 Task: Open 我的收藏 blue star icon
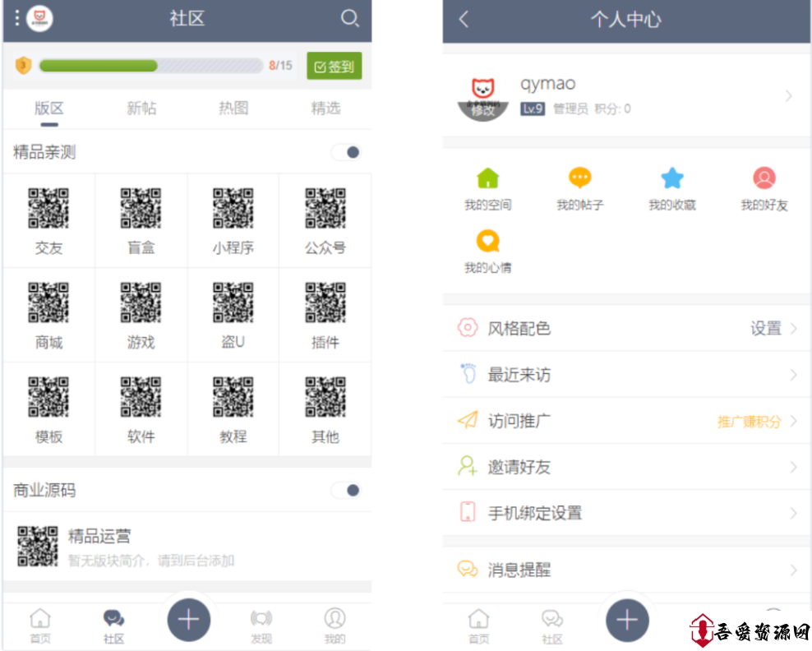pos(672,178)
